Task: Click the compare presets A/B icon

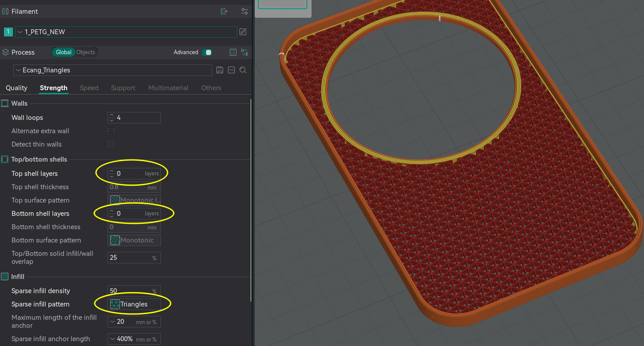Action: click(x=244, y=52)
